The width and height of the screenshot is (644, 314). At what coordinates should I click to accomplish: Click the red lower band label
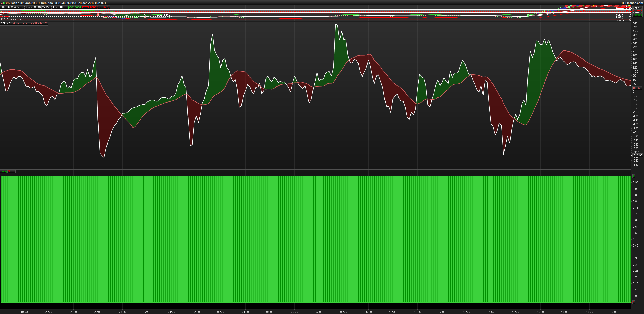tap(95, 7)
